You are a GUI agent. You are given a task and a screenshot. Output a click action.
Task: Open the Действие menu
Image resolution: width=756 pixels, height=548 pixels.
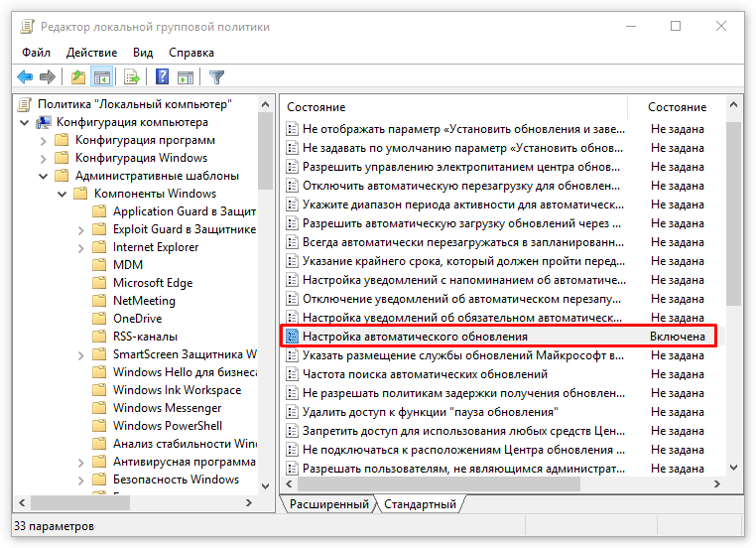[x=91, y=52]
